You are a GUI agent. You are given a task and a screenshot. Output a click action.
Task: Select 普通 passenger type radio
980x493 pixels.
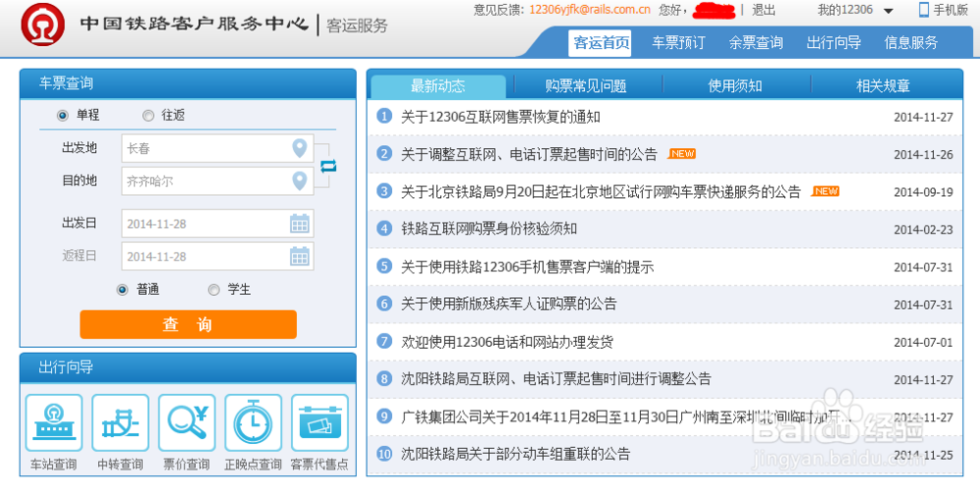122,290
